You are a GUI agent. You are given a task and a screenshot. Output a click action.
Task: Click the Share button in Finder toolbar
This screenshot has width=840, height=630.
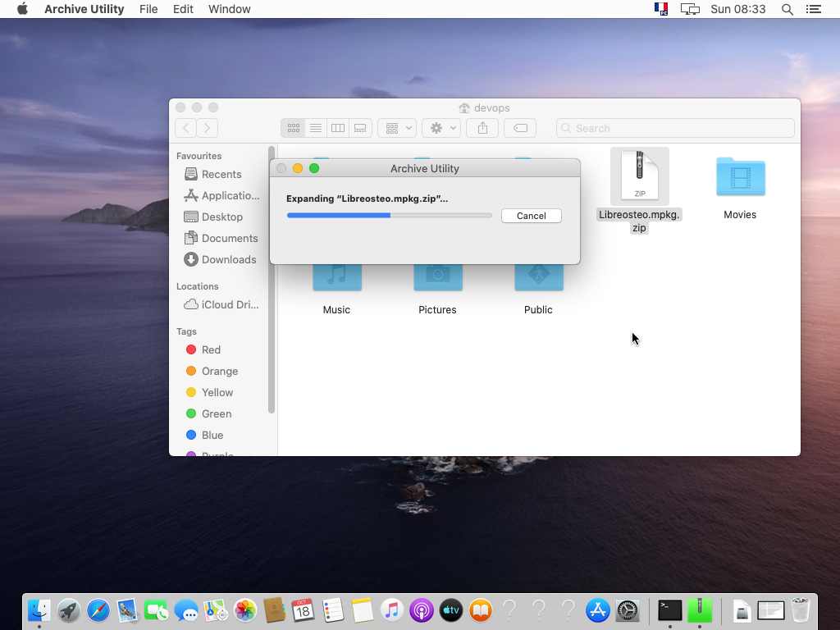point(482,128)
